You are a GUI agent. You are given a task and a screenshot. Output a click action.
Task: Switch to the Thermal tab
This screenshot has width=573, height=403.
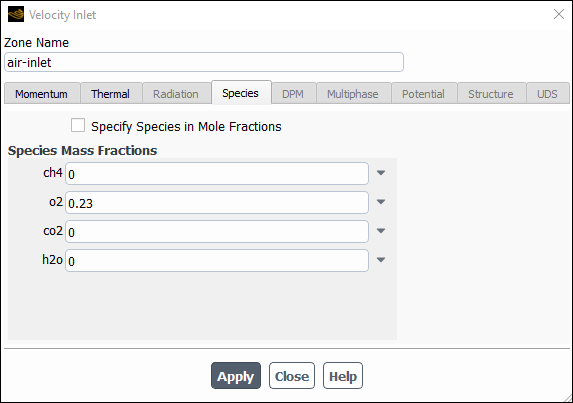tap(111, 94)
